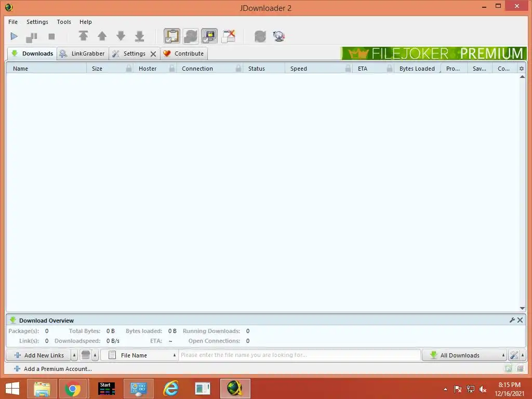
Task: Expand the arrow beside clear list icon
Action: click(x=96, y=355)
